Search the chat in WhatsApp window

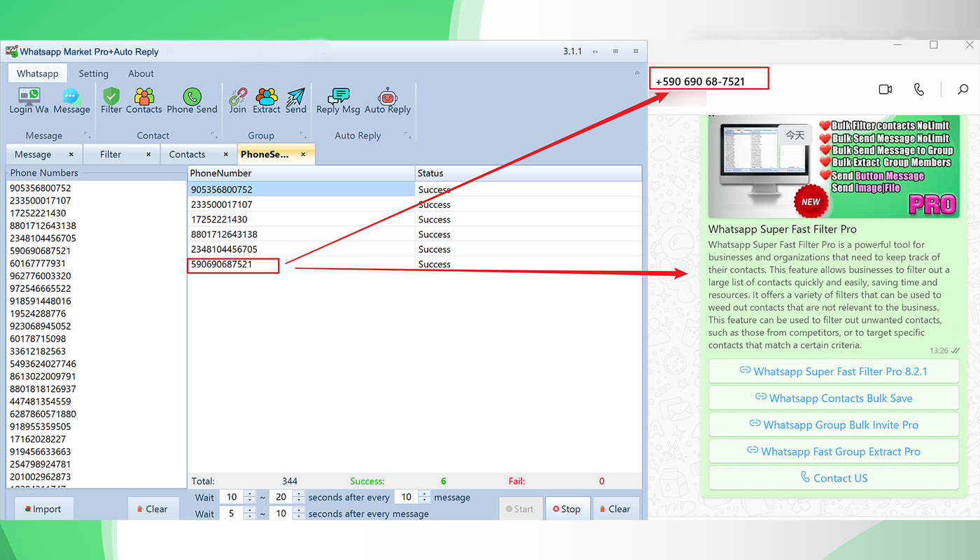(963, 90)
